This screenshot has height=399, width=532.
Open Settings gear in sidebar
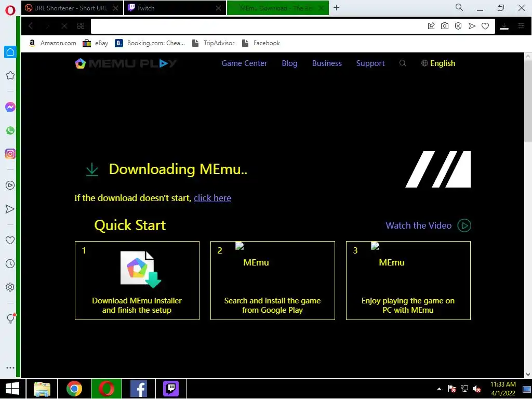(10, 287)
